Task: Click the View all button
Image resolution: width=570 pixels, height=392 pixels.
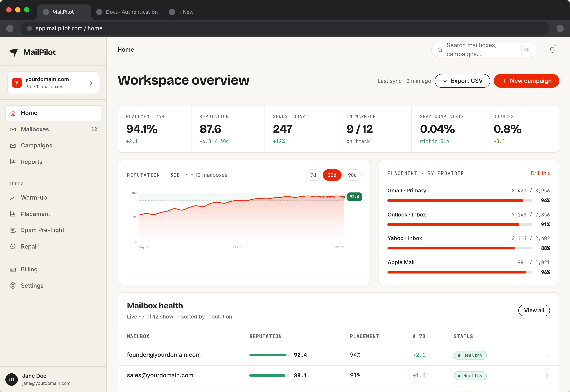Action: [534, 310]
